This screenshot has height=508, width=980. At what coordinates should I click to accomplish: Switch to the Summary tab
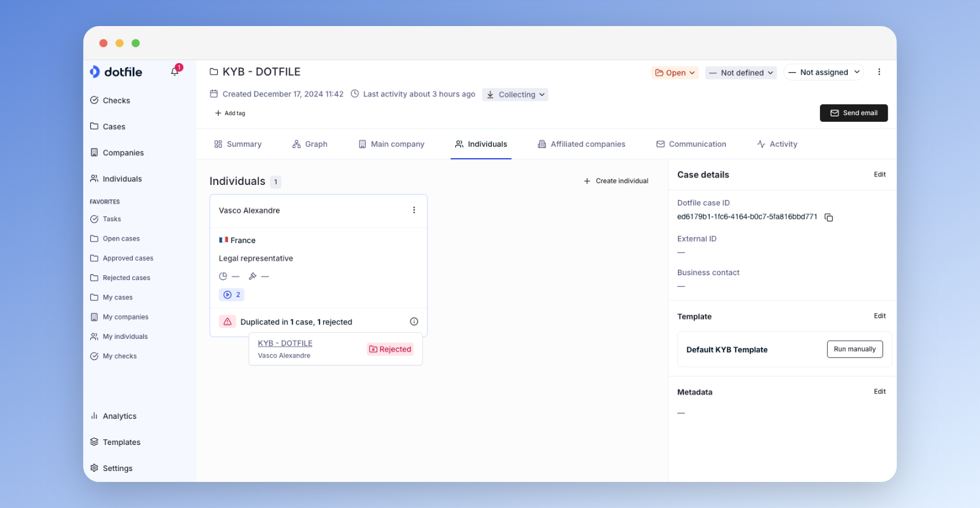coord(238,144)
